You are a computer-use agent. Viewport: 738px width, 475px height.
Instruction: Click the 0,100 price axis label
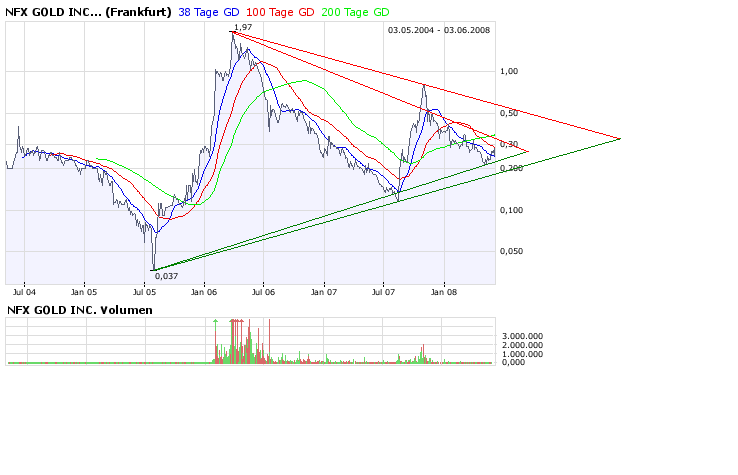[x=511, y=210]
